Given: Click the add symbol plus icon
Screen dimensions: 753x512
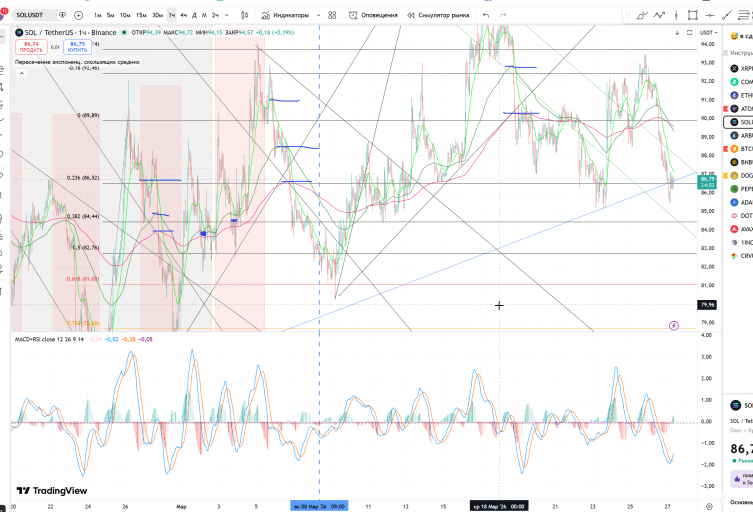Looking at the screenshot, I should pyautogui.click(x=78, y=15).
